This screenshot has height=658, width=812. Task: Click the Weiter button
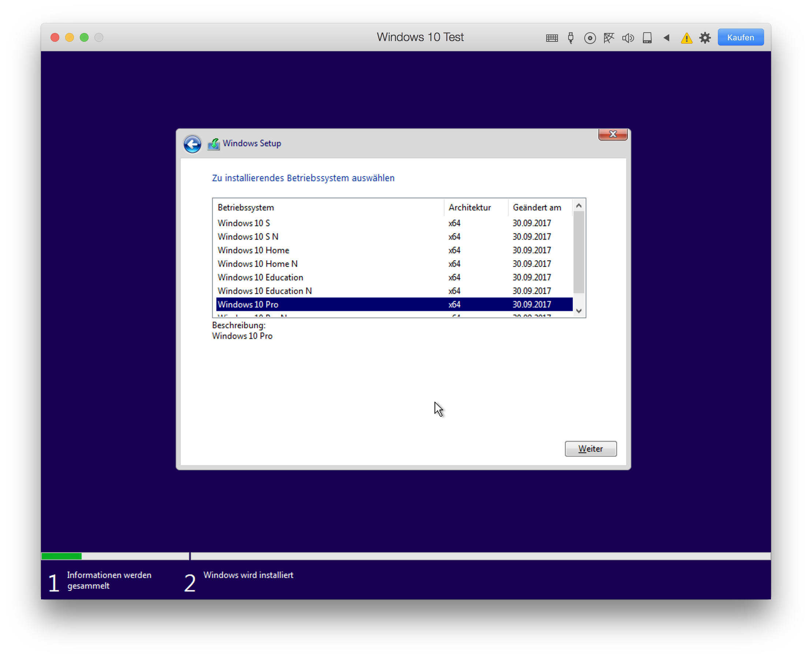click(x=591, y=449)
